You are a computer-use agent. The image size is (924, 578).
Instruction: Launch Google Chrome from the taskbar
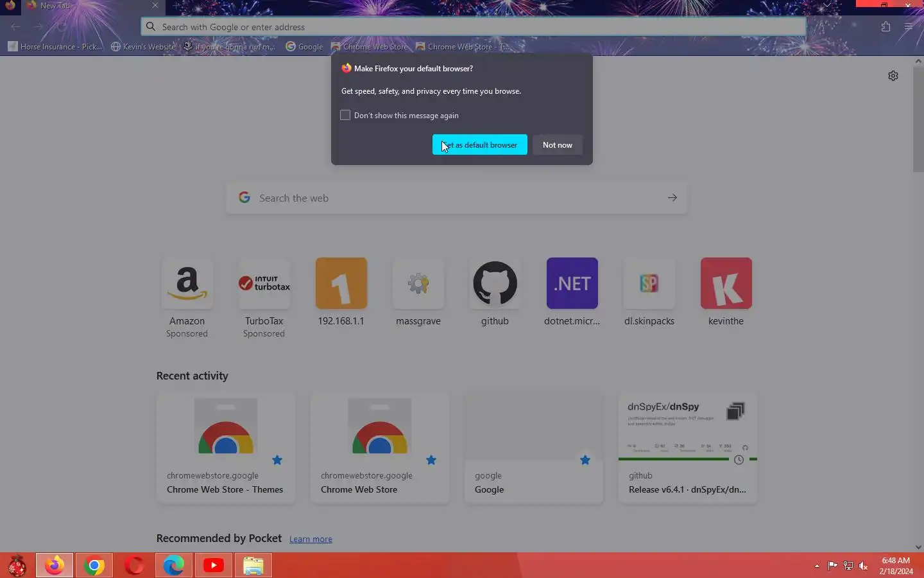point(94,566)
